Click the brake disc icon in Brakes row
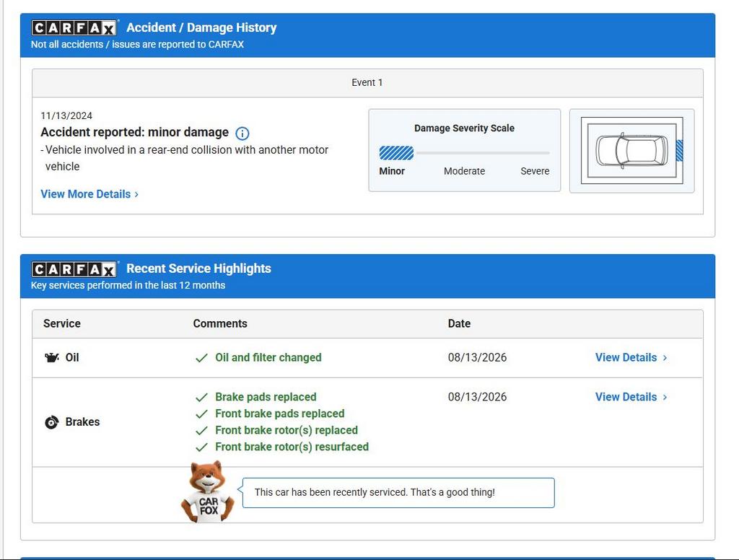The image size is (739, 560). click(x=51, y=422)
